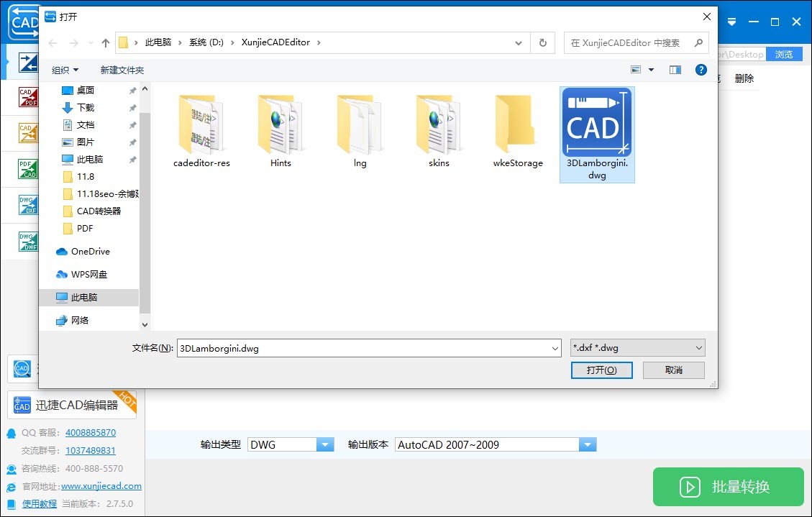The width and height of the screenshot is (812, 517).
Task: Select the CAD to PDF conversion tool
Action: pos(29,97)
